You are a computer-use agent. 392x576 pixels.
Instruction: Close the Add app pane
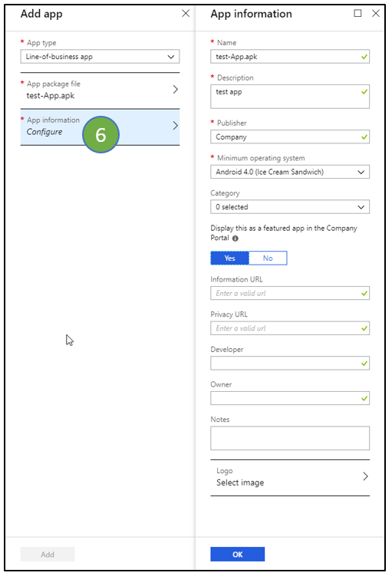coord(186,14)
